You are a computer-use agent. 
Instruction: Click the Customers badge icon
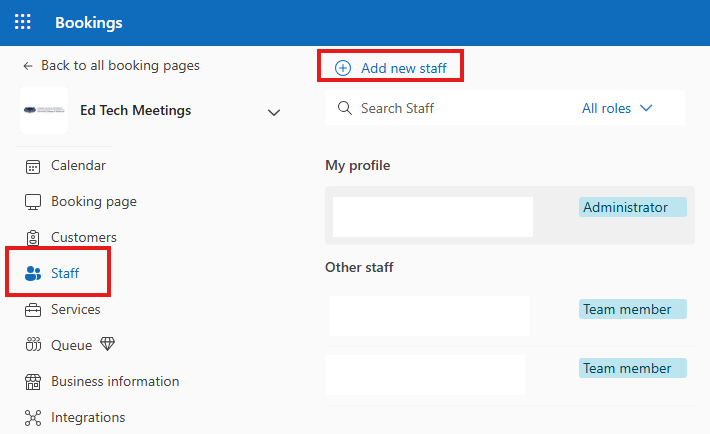click(33, 238)
